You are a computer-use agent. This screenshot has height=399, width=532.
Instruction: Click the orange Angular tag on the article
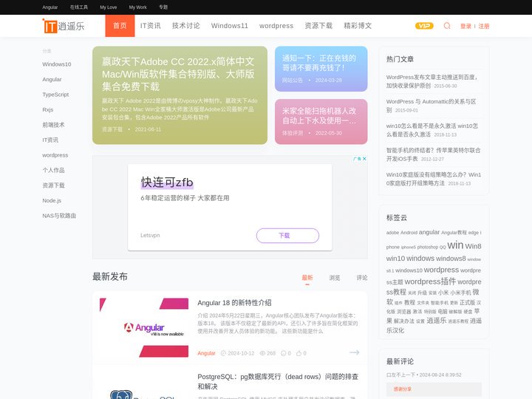tap(206, 353)
